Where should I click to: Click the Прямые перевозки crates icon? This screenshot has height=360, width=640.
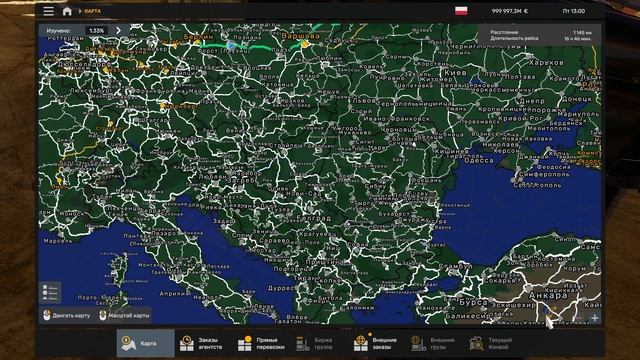(245, 344)
